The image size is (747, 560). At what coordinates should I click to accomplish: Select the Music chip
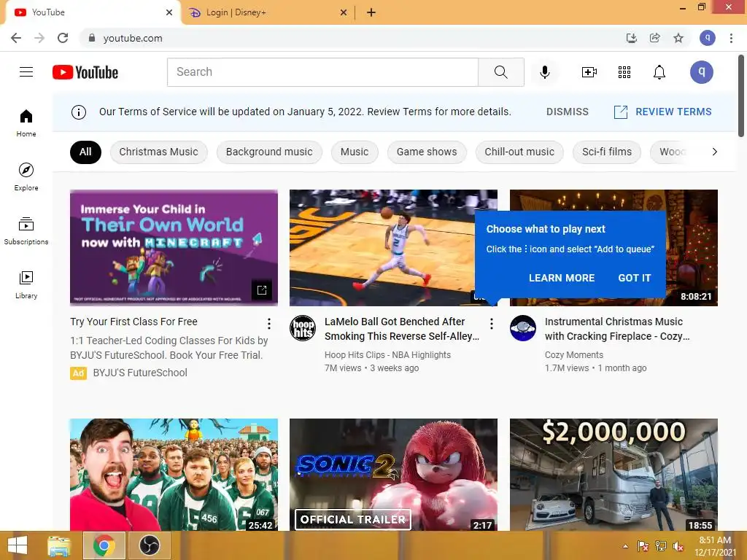355,152
